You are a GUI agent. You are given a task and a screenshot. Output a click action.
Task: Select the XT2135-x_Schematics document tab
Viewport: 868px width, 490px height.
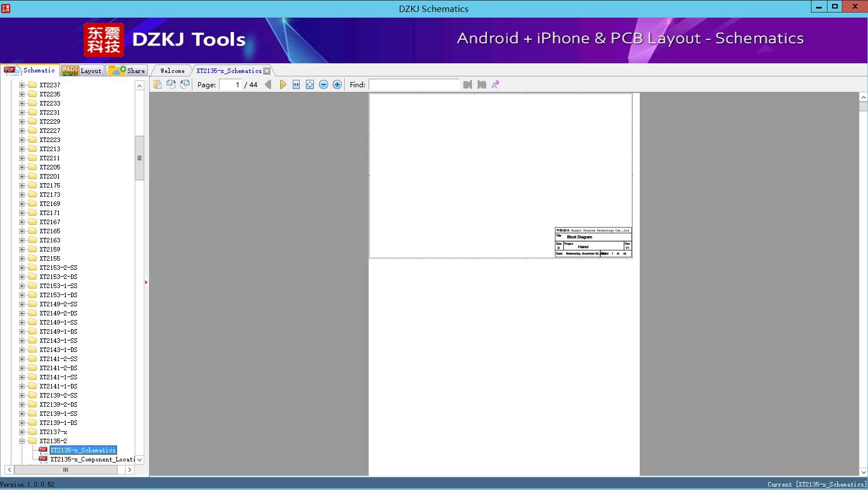pyautogui.click(x=229, y=71)
